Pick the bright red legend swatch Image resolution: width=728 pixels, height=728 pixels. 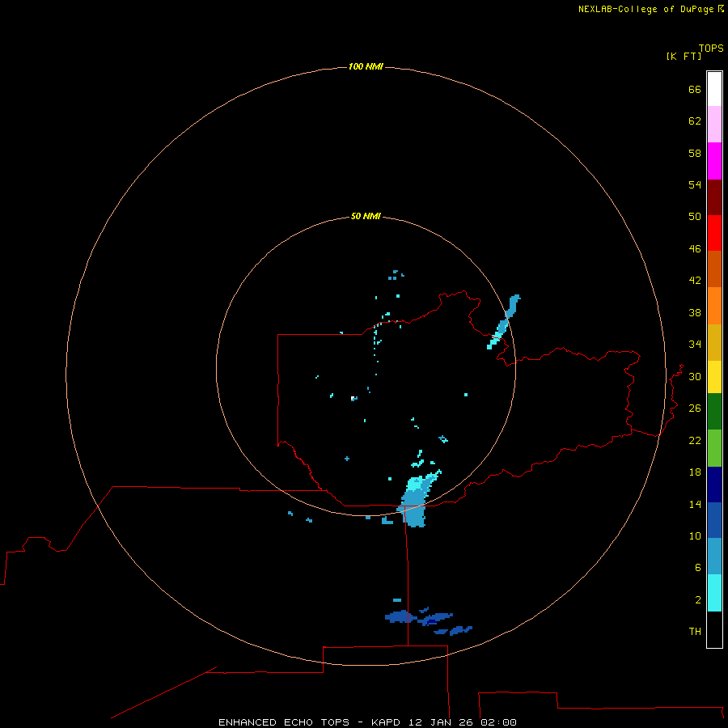point(714,233)
